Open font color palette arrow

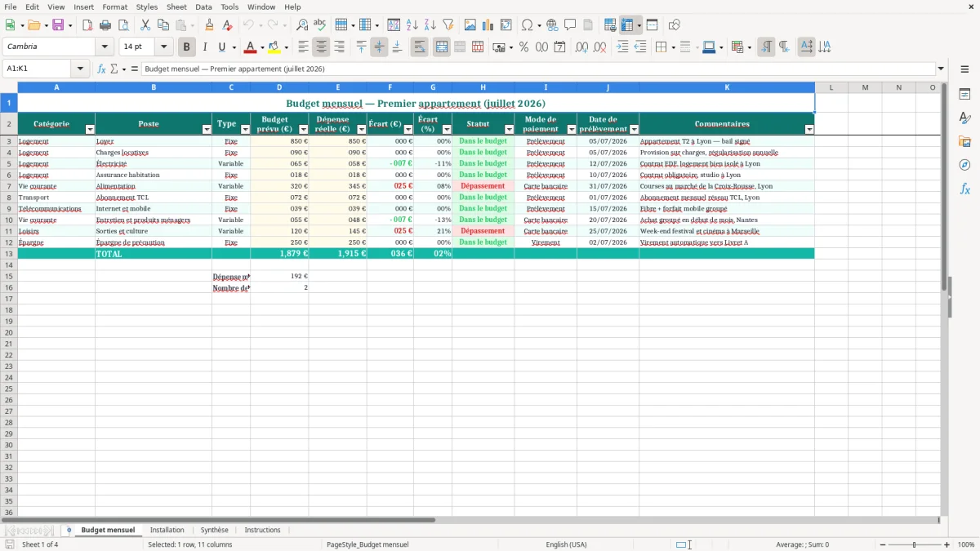coord(262,47)
